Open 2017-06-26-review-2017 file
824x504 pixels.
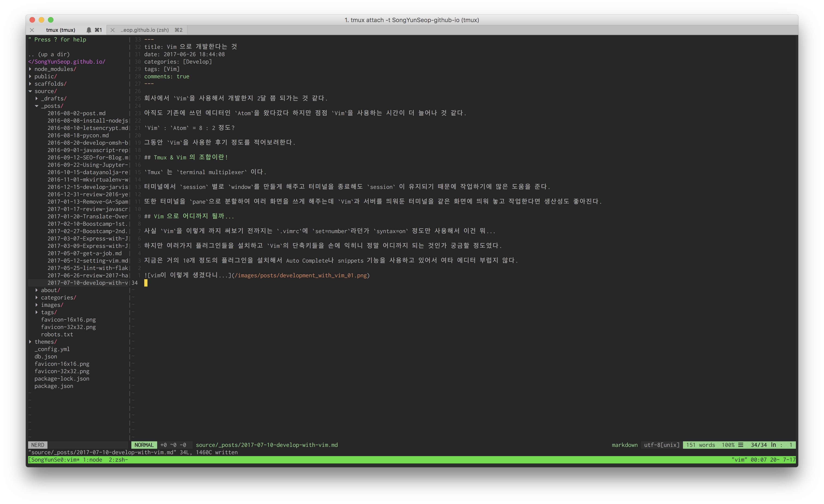click(88, 275)
